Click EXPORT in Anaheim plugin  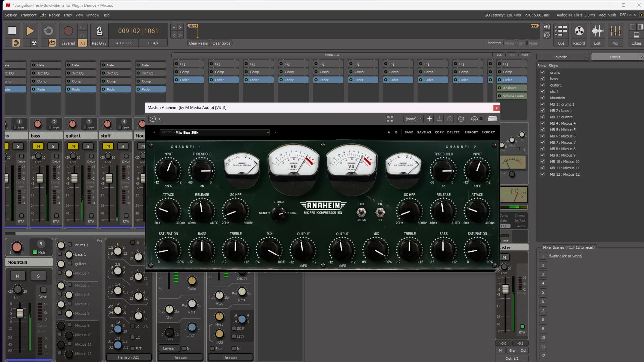[488, 132]
